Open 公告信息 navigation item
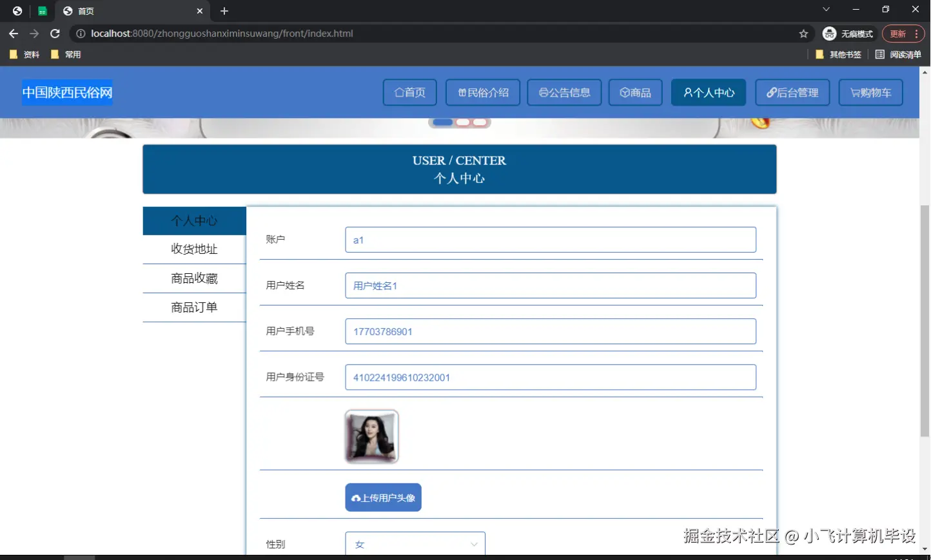Screen dimensions: 931x560 point(564,92)
